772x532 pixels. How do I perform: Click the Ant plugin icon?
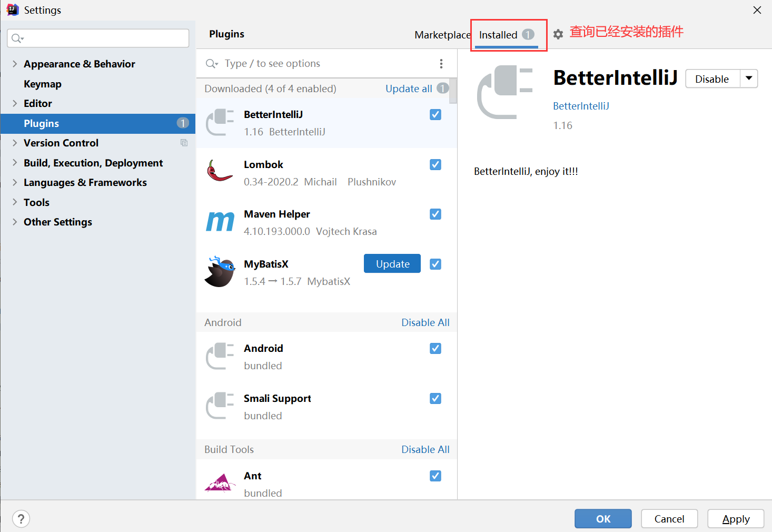click(220, 483)
